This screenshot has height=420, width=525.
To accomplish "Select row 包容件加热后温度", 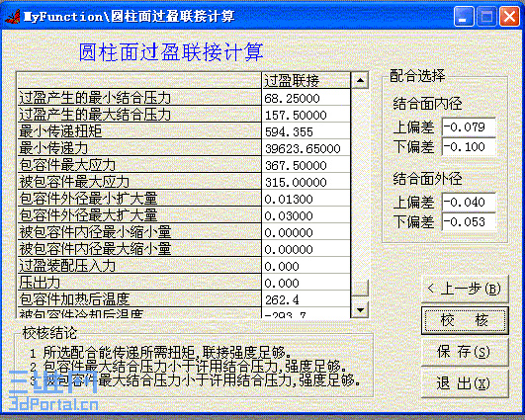I will [x=184, y=299].
